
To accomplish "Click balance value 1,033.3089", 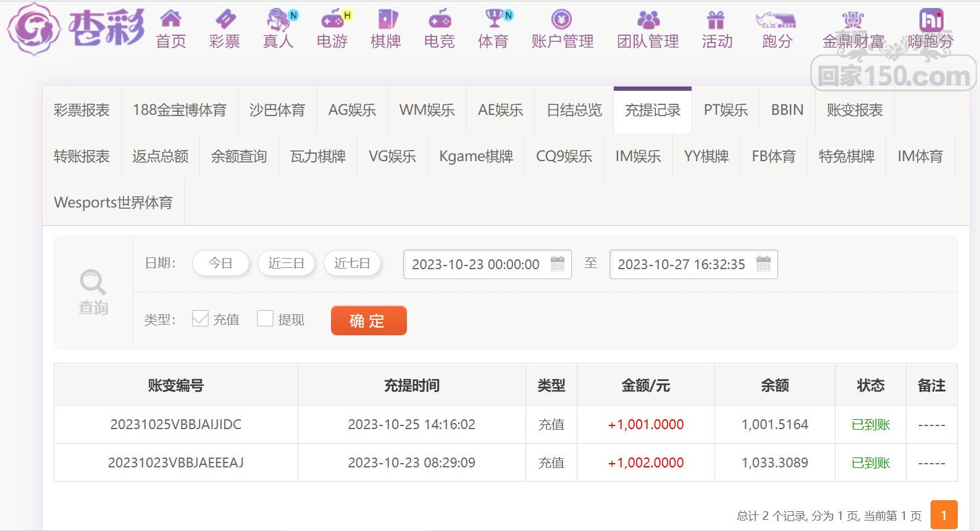I will point(775,462).
